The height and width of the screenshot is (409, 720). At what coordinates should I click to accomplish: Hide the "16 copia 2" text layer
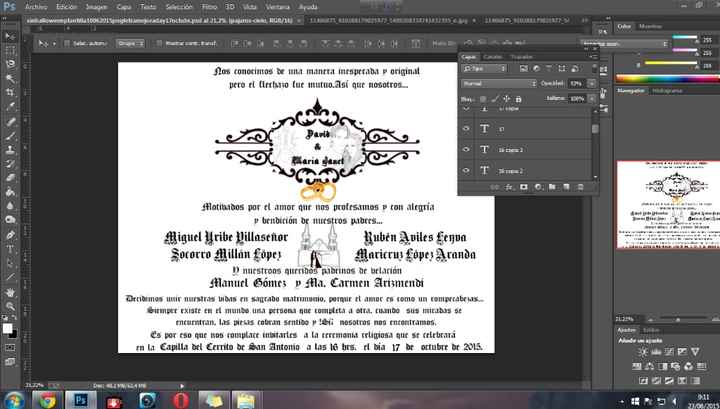467,150
